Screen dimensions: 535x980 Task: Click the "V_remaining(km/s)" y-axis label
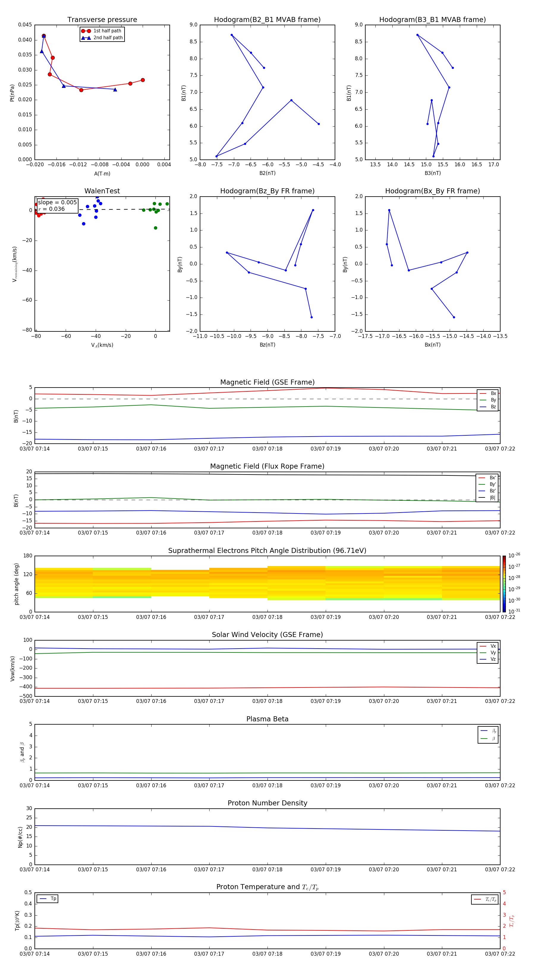pyautogui.click(x=15, y=264)
